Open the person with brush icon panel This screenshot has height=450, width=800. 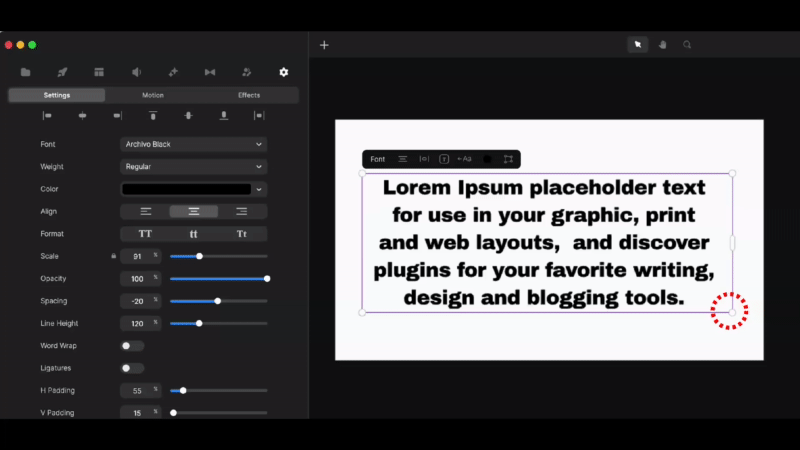246,72
